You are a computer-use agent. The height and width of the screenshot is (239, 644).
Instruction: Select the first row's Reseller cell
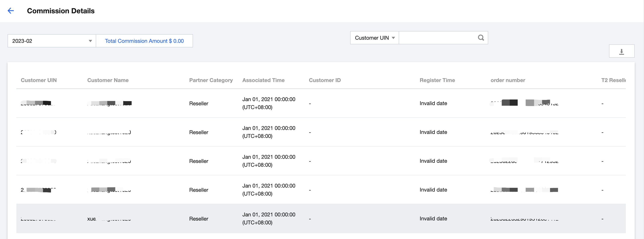click(x=199, y=104)
